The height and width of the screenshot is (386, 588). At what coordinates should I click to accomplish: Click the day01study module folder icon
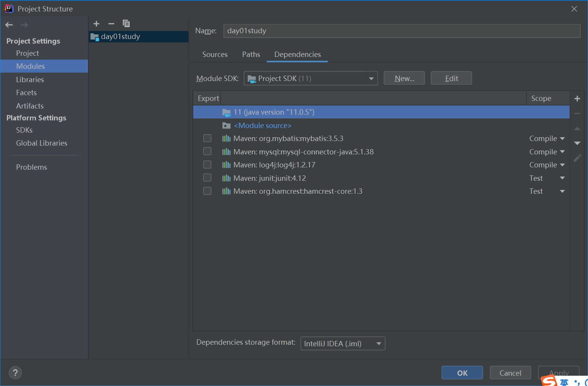[94, 37]
